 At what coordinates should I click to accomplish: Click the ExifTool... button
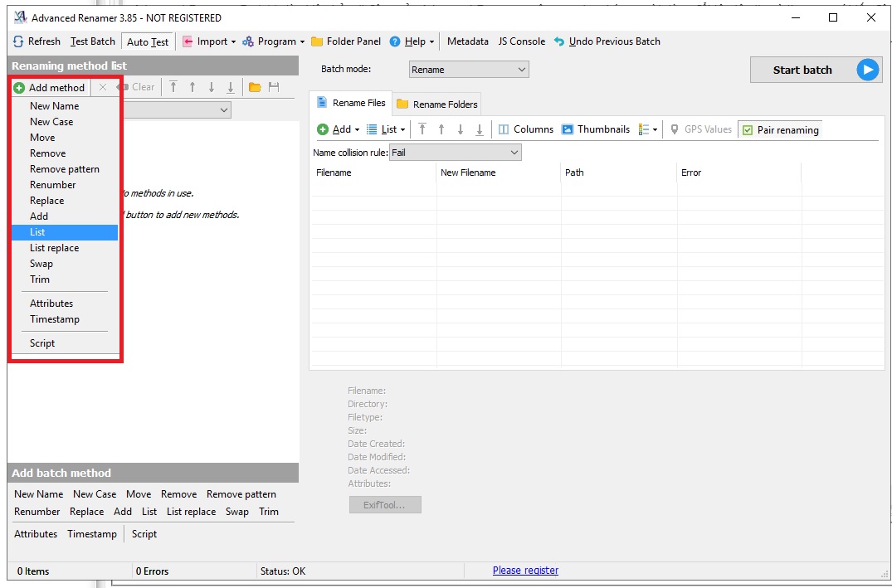[x=385, y=505]
